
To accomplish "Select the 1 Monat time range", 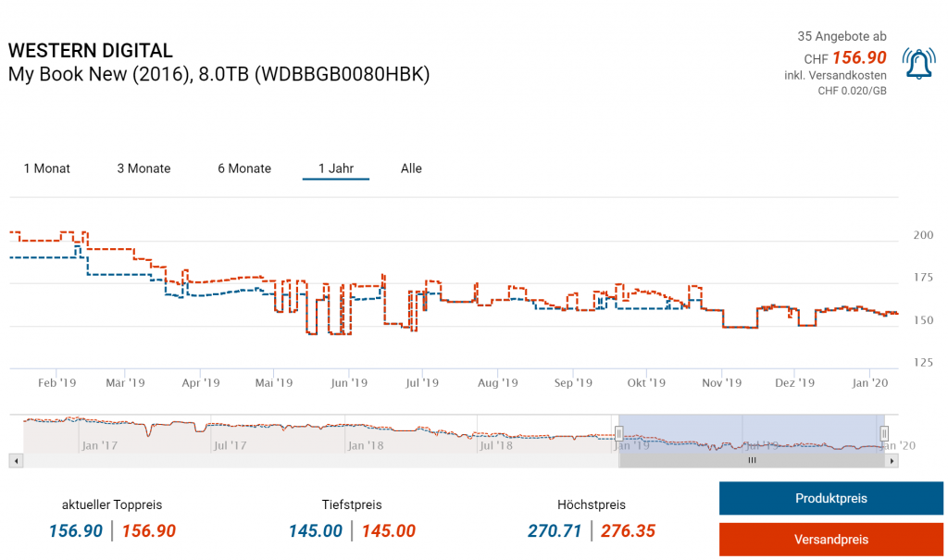I will click(x=47, y=168).
